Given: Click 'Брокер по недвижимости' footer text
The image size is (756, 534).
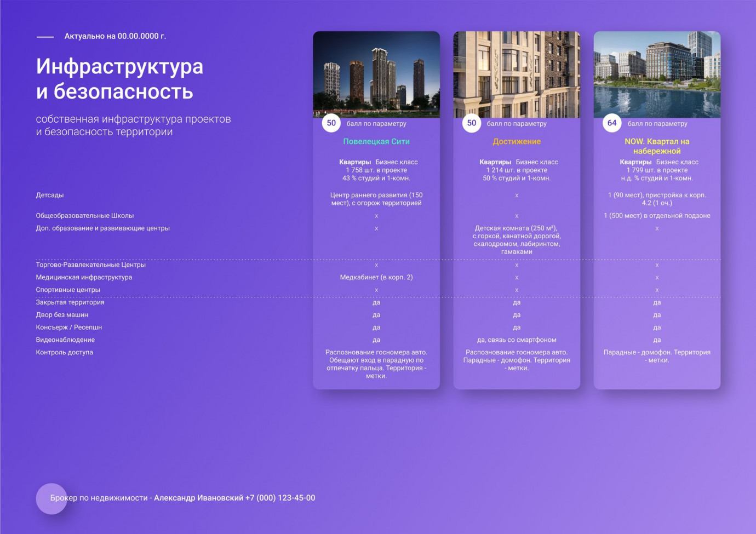Looking at the screenshot, I should coord(99,498).
